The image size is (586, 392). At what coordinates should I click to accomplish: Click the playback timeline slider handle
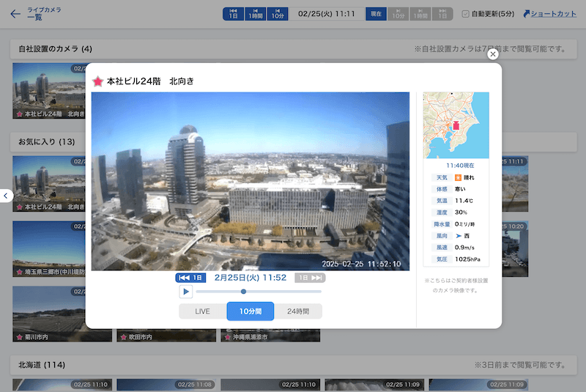tap(243, 292)
